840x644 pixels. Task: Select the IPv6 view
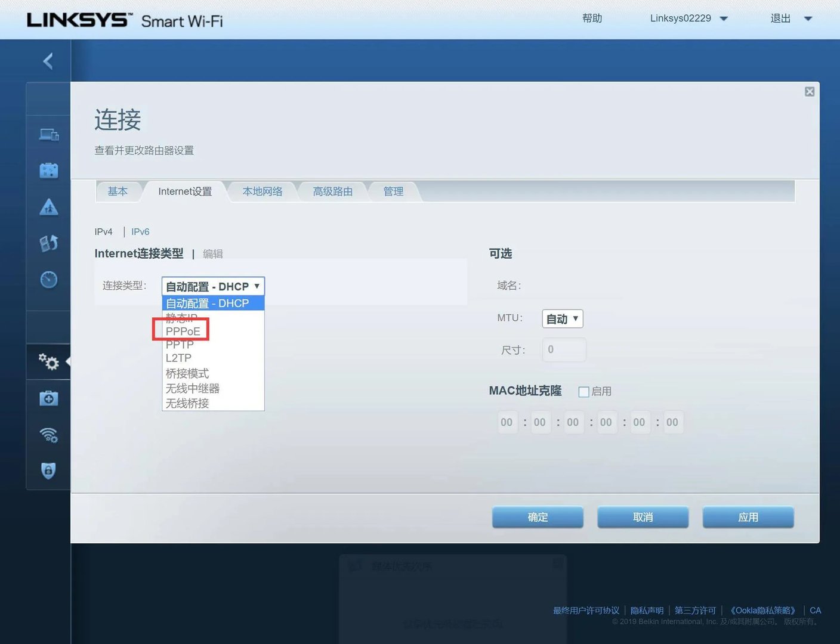point(140,231)
